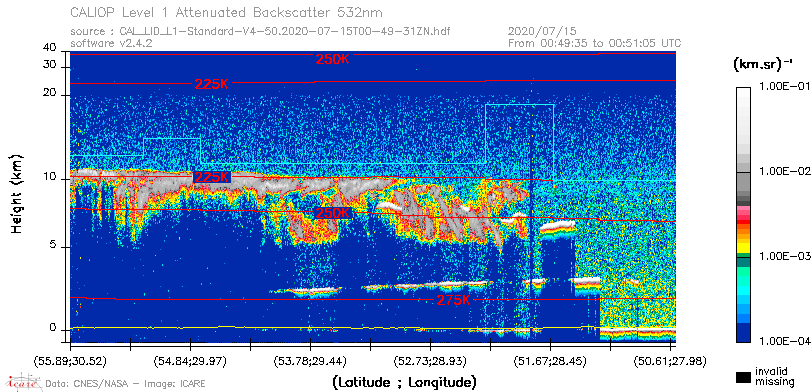Click the '225K' label near 10 km

[211, 177]
